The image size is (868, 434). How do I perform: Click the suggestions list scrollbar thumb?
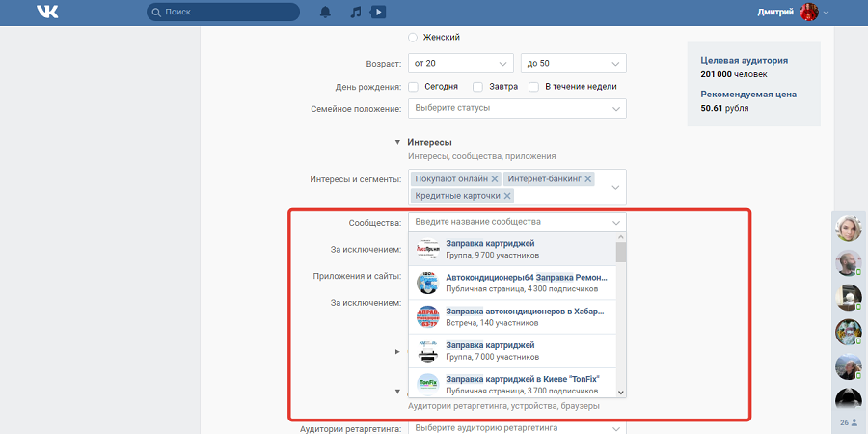(621, 252)
